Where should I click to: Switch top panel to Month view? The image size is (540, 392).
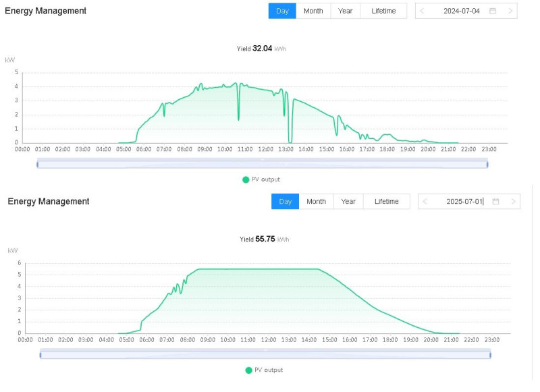pyautogui.click(x=313, y=11)
